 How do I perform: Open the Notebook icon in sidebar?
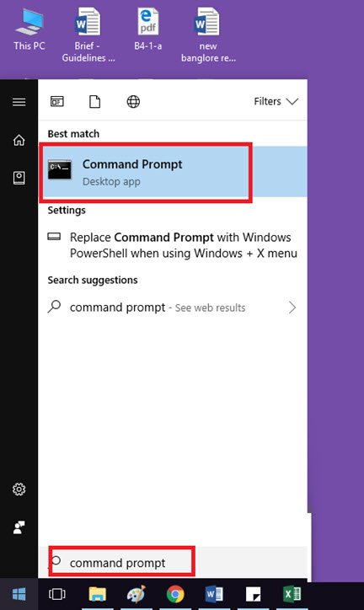[19, 178]
